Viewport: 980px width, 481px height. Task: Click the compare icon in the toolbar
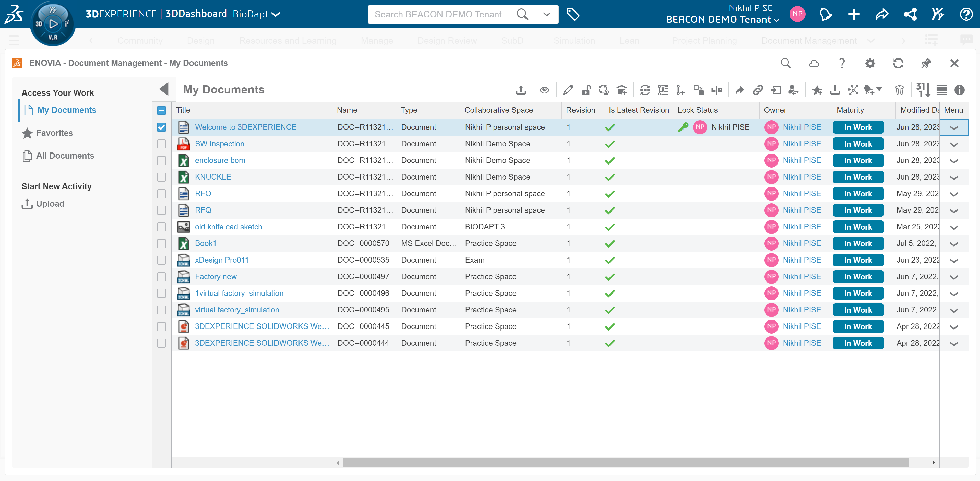coord(716,90)
